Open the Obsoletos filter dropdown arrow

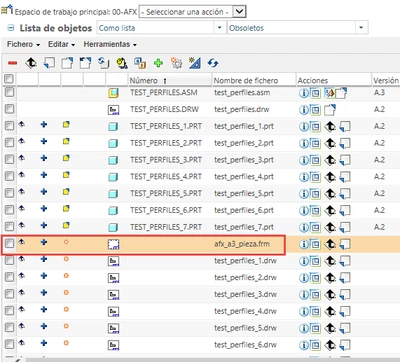coord(361,28)
